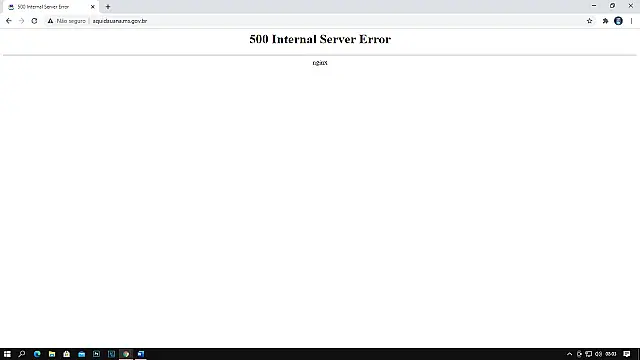Image resolution: width=640 pixels, height=360 pixels.
Task: Open the blue app icon right of Chrome
Action: (x=141, y=354)
